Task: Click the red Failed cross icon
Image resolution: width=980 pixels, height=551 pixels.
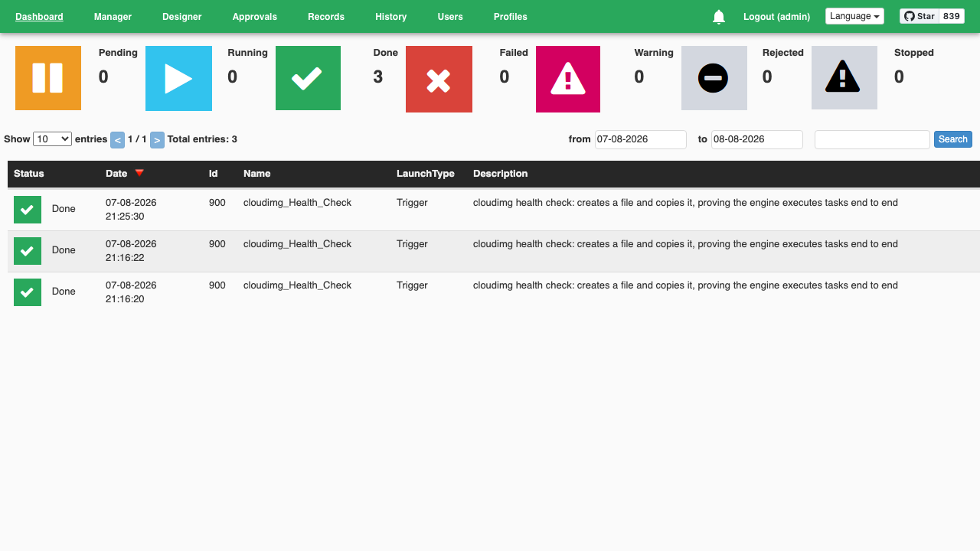Action: point(439,79)
